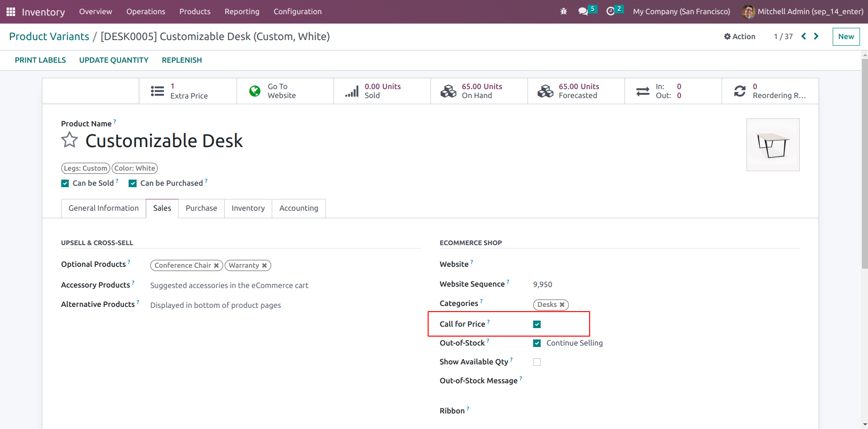Open the apps grid menu icon
This screenshot has height=429, width=868.
point(10,12)
